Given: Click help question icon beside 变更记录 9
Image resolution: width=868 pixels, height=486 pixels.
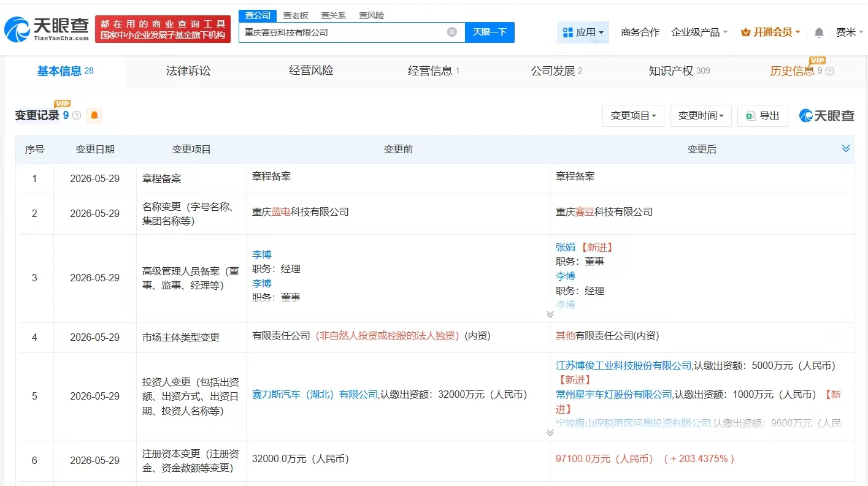Looking at the screenshot, I should (x=77, y=115).
